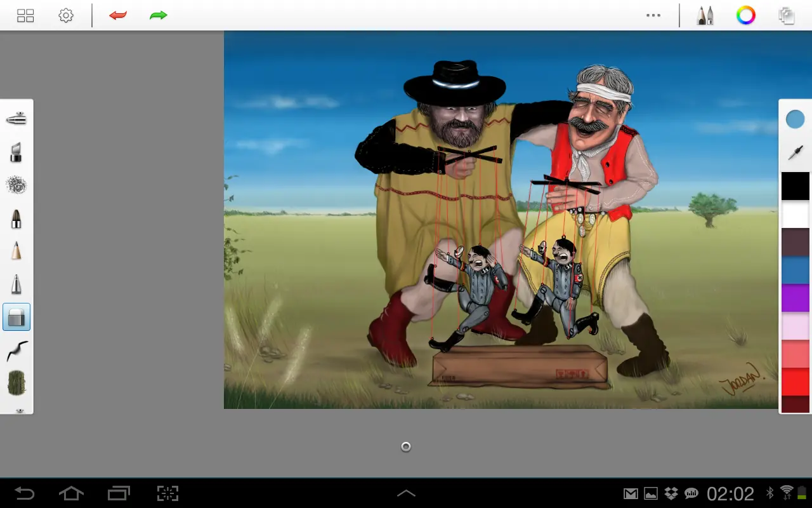Select the highlighted eraser tool
Viewport: 812px width, 508px height.
click(16, 317)
